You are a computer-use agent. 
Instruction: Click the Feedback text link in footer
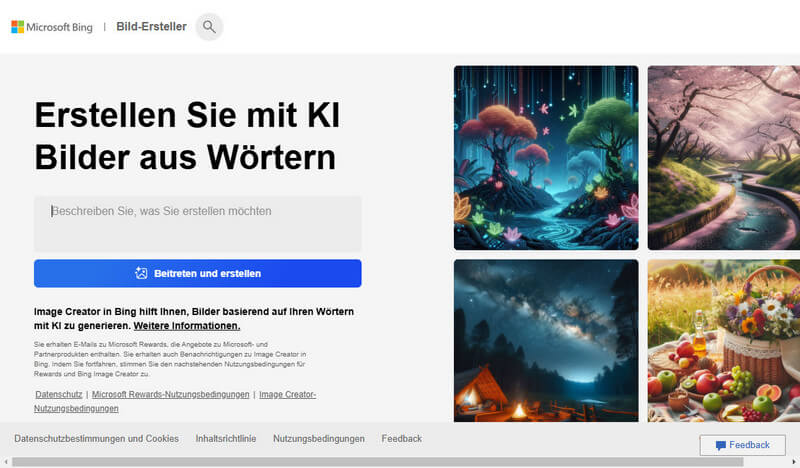point(401,439)
